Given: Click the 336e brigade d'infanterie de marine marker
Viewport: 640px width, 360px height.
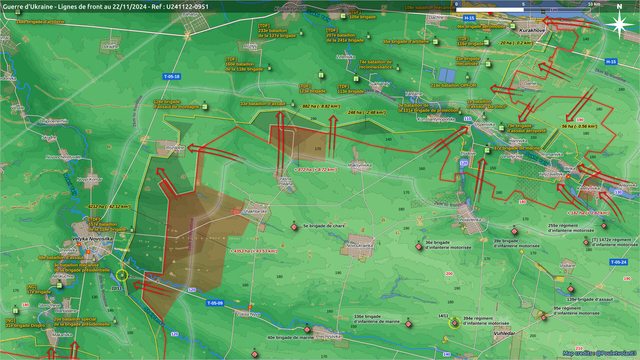Looking at the screenshot, I should 408,324.
